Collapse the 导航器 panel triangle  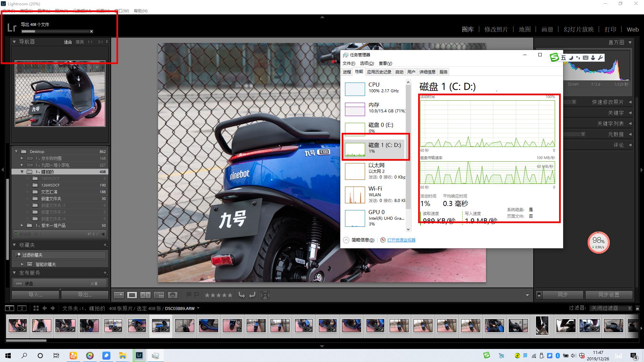[14, 42]
